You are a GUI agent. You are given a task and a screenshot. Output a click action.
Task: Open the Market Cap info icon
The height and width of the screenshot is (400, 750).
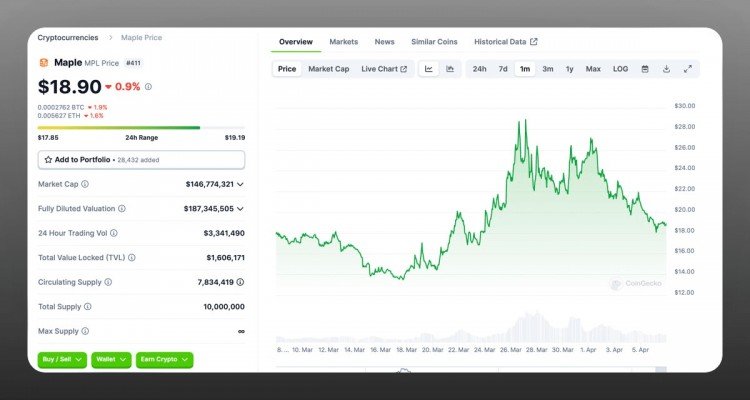pyautogui.click(x=85, y=184)
